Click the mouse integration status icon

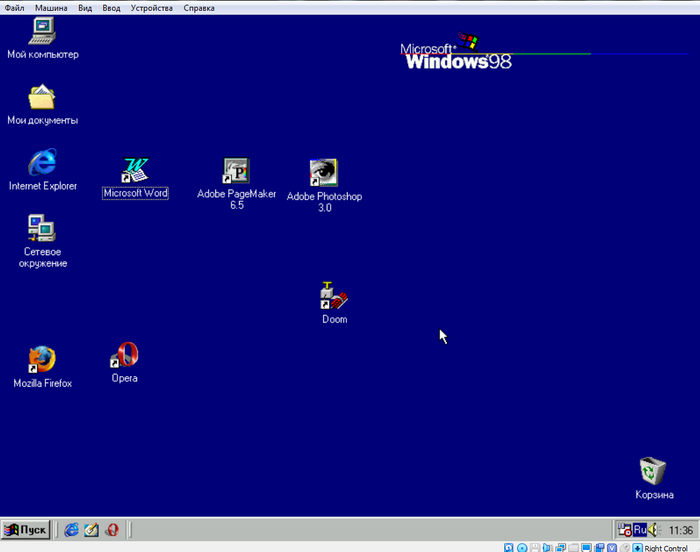625,548
